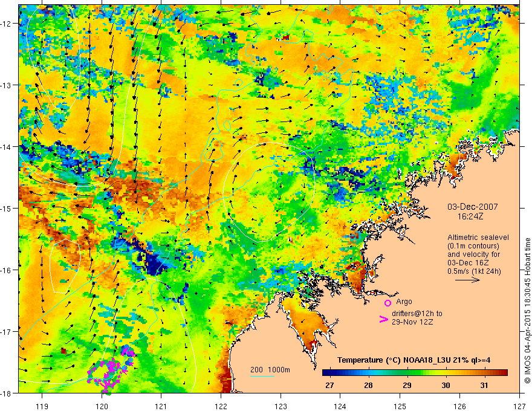Click the longitude axis label '119'
Viewport: 532px width, 411px height.
(42, 406)
